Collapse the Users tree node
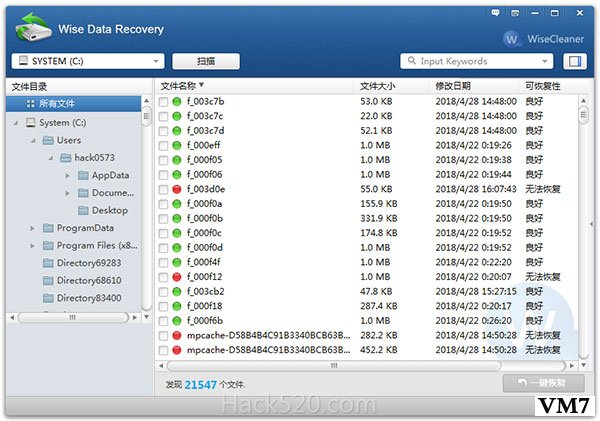This screenshot has width=600, height=421. [x=33, y=141]
